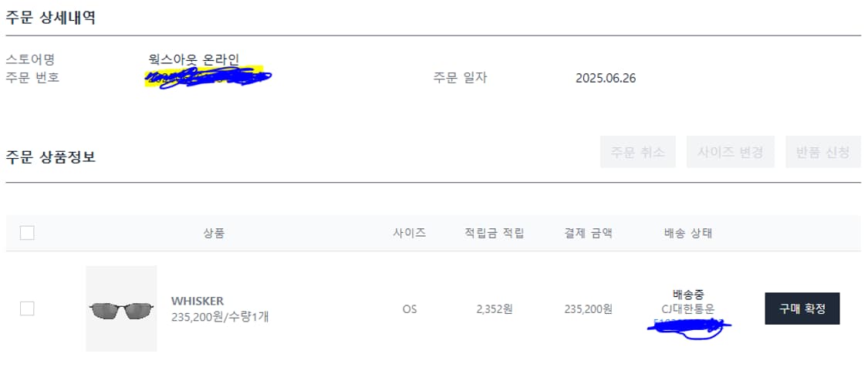The height and width of the screenshot is (374, 868).
Task: Click the 적립금 적립 column header
Action: click(x=494, y=233)
